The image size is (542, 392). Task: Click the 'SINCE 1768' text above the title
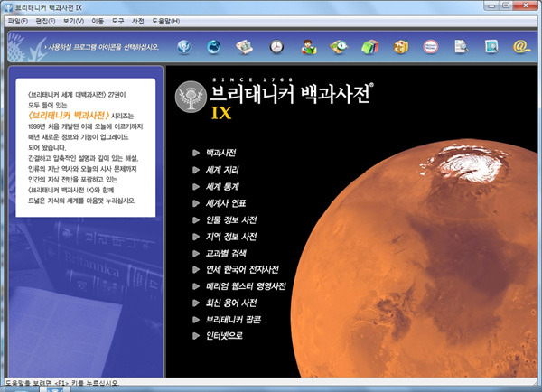tap(253, 79)
